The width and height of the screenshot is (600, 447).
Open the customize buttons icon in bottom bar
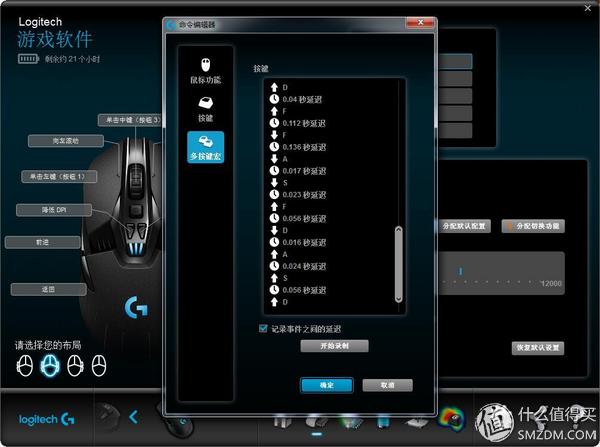pos(316,422)
